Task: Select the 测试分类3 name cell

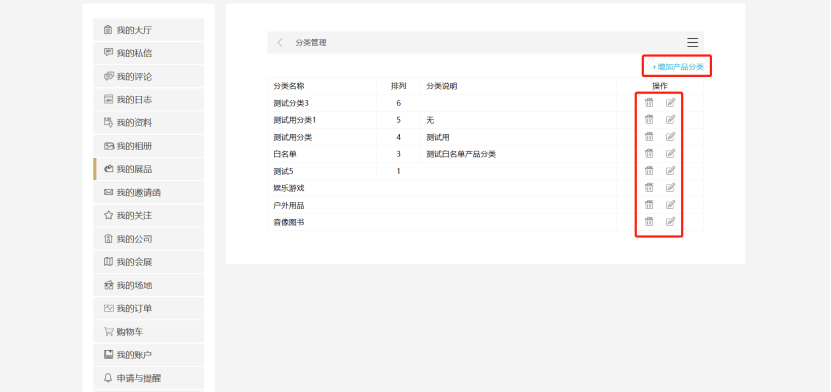Action: [322, 103]
